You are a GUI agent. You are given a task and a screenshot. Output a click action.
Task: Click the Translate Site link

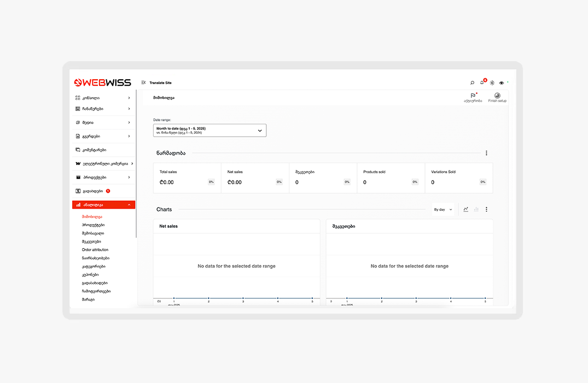(x=160, y=83)
